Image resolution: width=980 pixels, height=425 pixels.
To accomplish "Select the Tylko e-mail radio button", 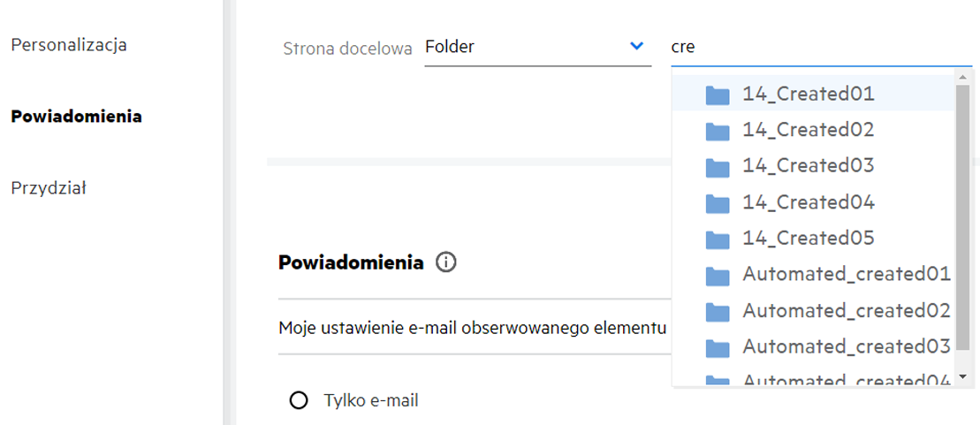I will point(299,400).
